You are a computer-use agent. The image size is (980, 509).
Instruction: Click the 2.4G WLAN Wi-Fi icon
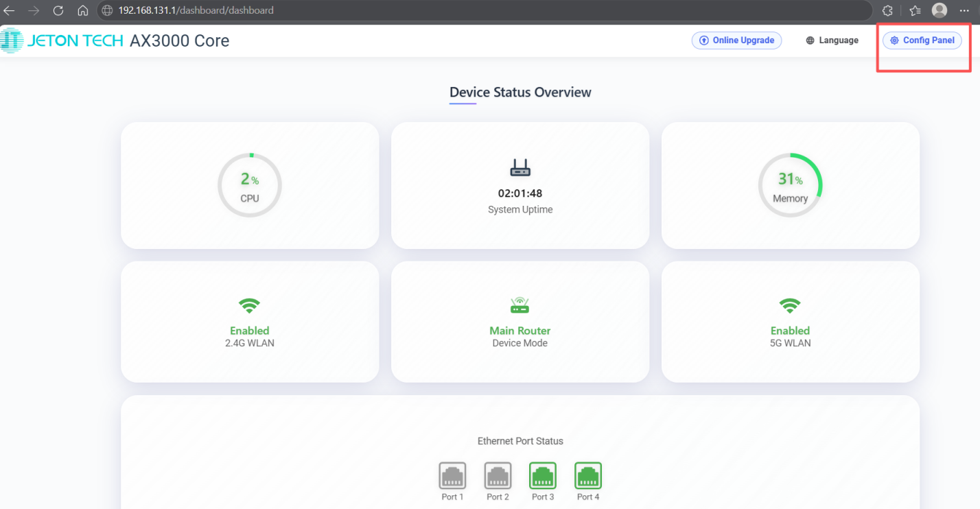pyautogui.click(x=250, y=306)
